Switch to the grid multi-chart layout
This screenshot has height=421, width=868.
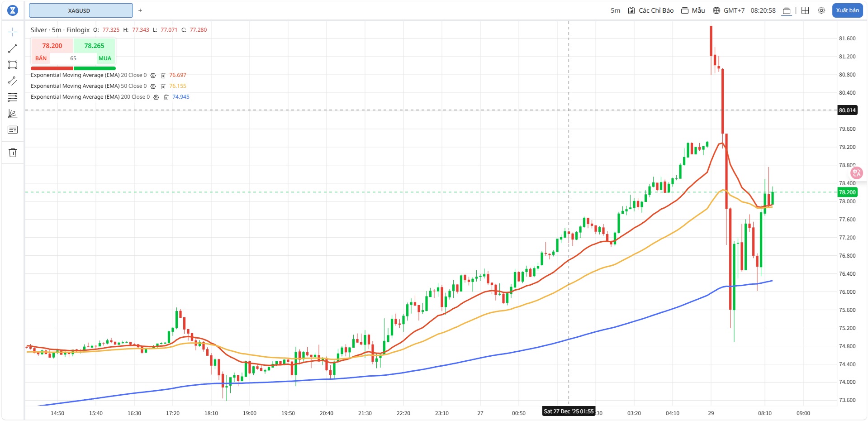(x=805, y=10)
